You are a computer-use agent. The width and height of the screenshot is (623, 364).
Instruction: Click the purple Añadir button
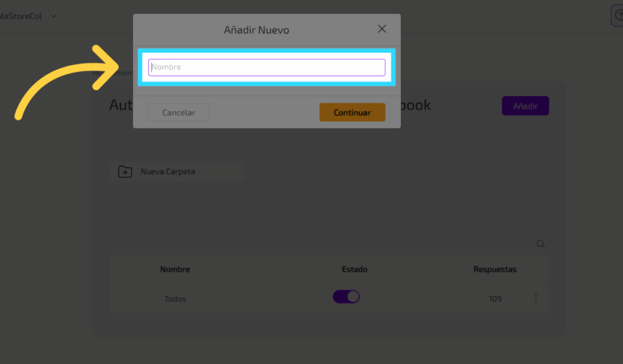[x=525, y=106]
